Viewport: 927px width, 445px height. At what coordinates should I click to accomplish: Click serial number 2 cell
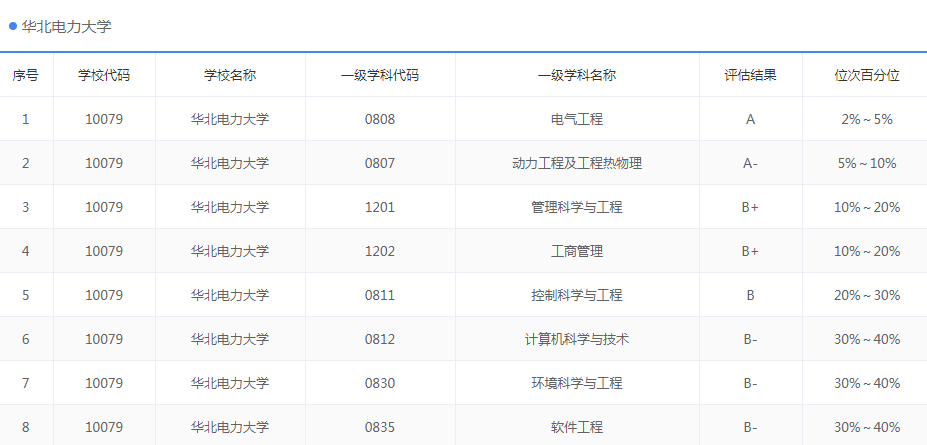25,163
